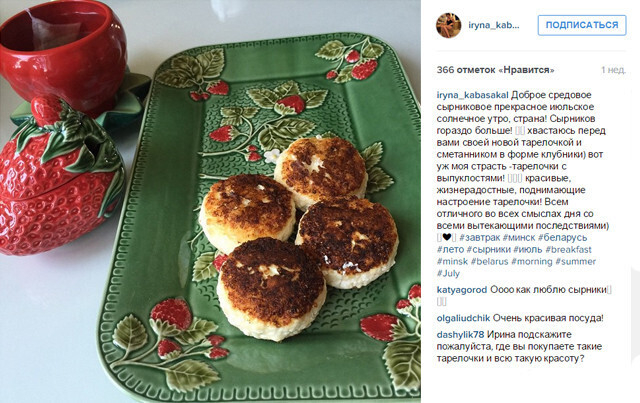Click the 366 отметок «Нравится» likes count

(496, 70)
